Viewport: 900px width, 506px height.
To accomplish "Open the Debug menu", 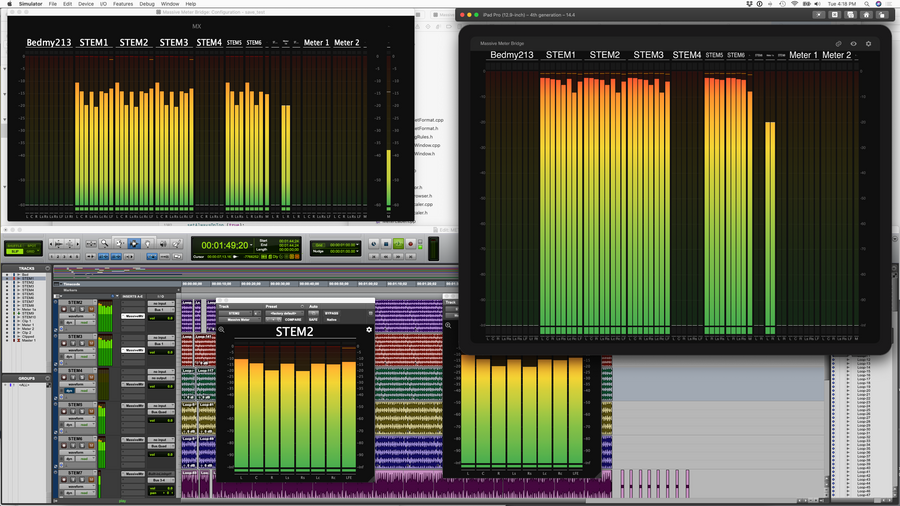I will 147,3.
